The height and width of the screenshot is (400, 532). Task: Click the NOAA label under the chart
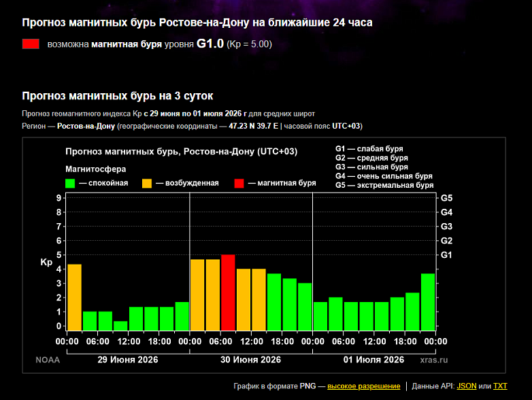pos(48,360)
